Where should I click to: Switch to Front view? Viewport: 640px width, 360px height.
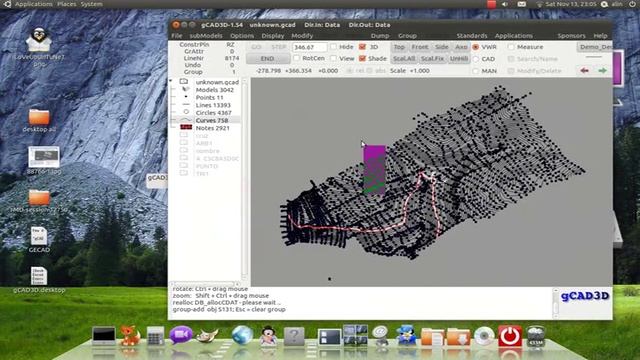tap(420, 47)
